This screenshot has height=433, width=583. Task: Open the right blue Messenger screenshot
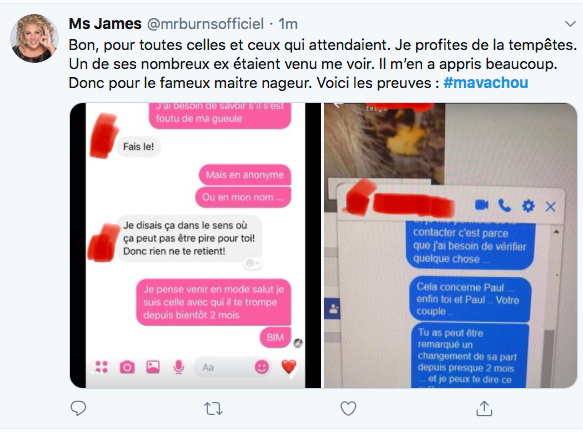pos(451,245)
